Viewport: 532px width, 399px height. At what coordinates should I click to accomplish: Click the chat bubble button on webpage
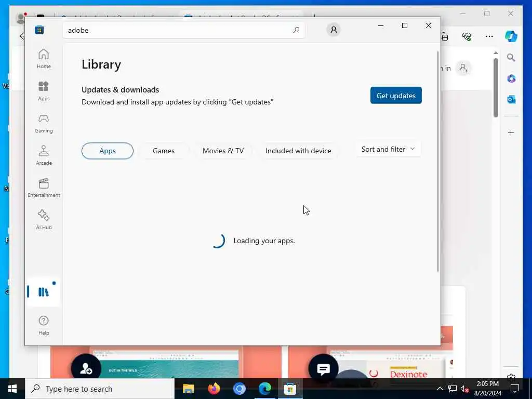323,369
